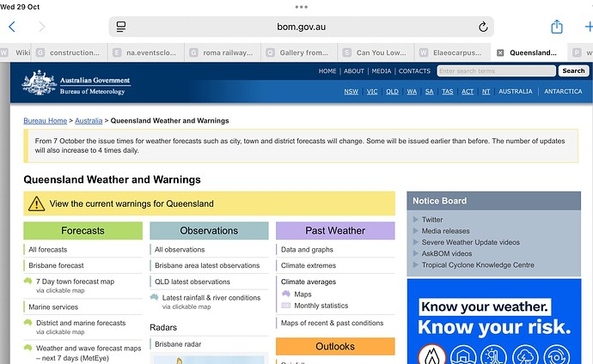The width and height of the screenshot is (593, 364).
Task: Expand the Media releases arrow item
Action: pyautogui.click(x=416, y=231)
